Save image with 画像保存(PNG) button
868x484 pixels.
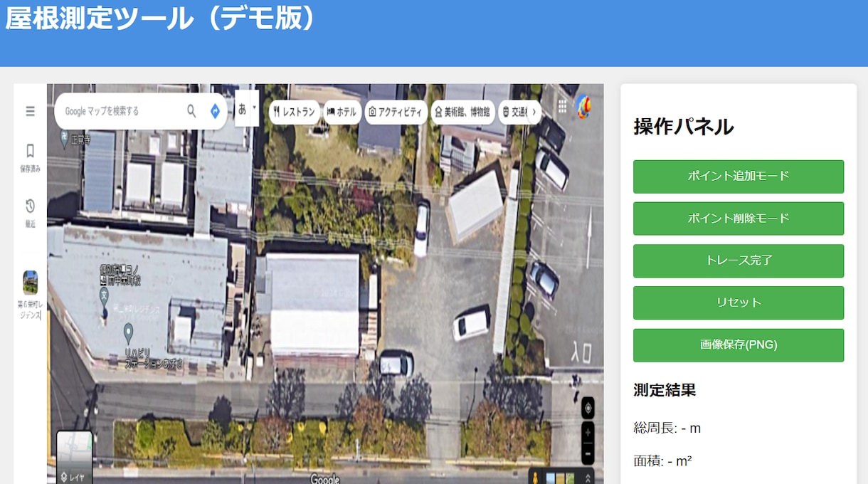click(739, 345)
